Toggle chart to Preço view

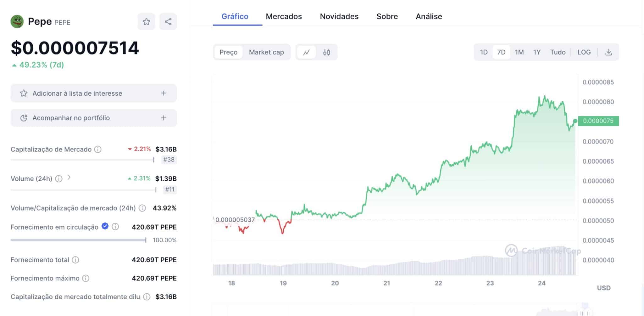tap(229, 52)
